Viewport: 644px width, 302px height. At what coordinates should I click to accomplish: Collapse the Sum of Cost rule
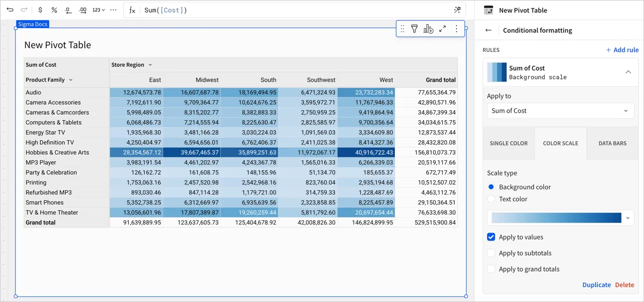coord(628,72)
